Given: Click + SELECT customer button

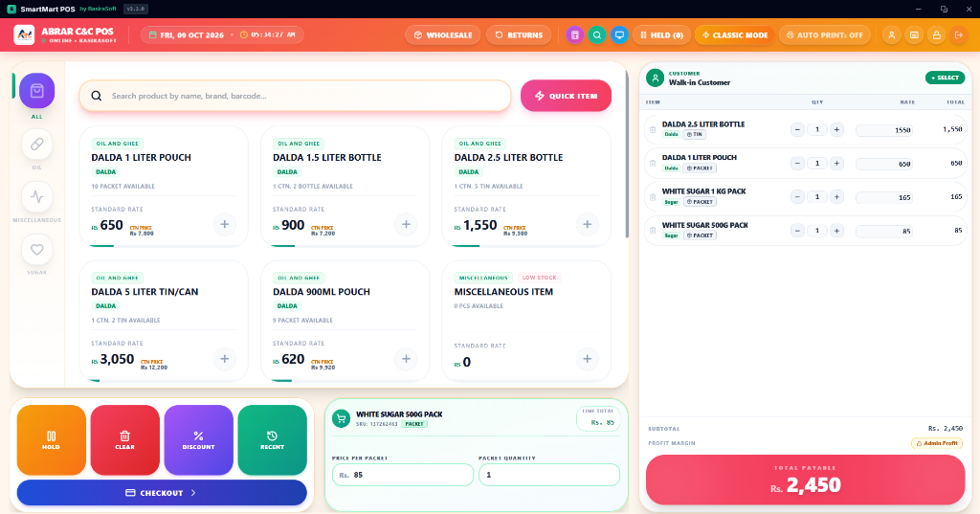Looking at the screenshot, I should coord(945,78).
